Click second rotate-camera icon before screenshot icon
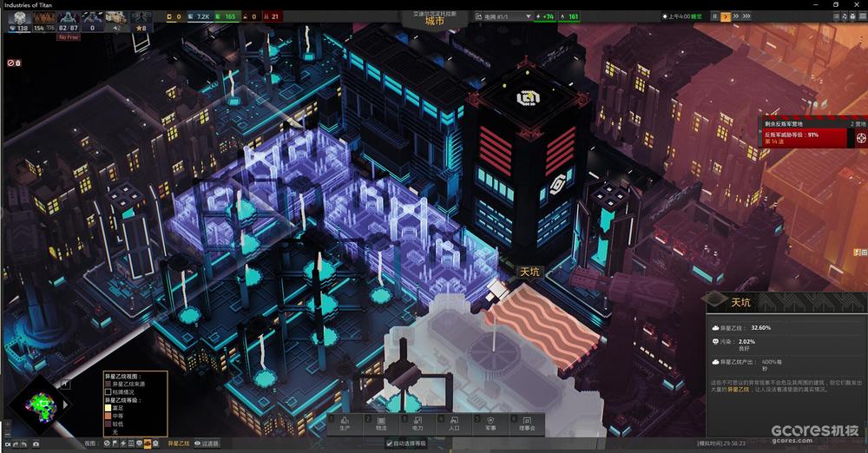Image resolution: width=868 pixels, height=453 pixels. click(x=23, y=444)
